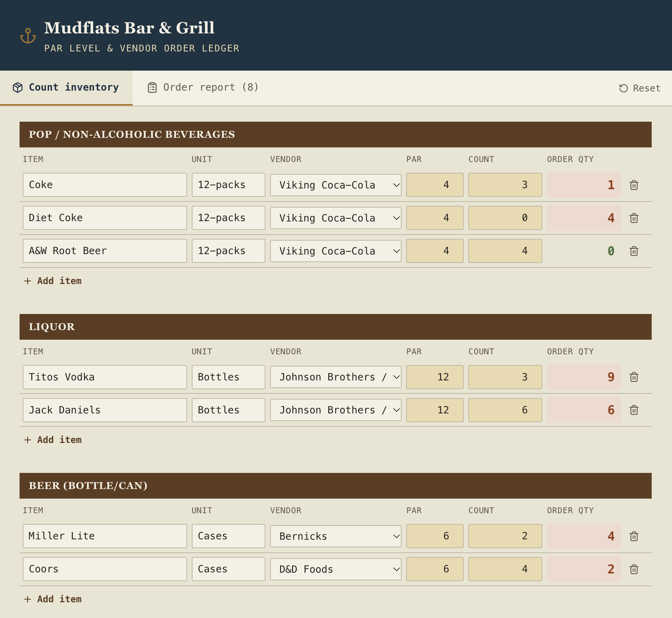Remove A&W Root Beer using trash icon
The image size is (672, 618).
coord(634,251)
